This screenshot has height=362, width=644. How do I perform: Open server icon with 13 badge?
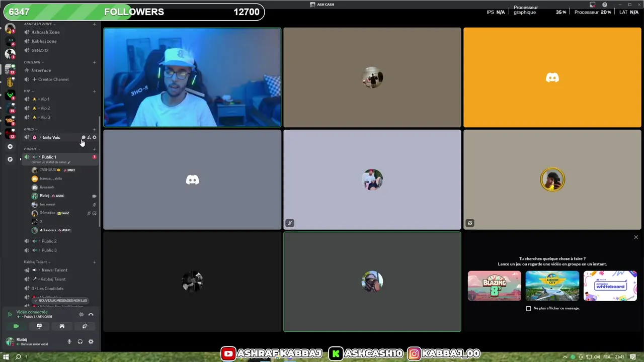pos(10,68)
